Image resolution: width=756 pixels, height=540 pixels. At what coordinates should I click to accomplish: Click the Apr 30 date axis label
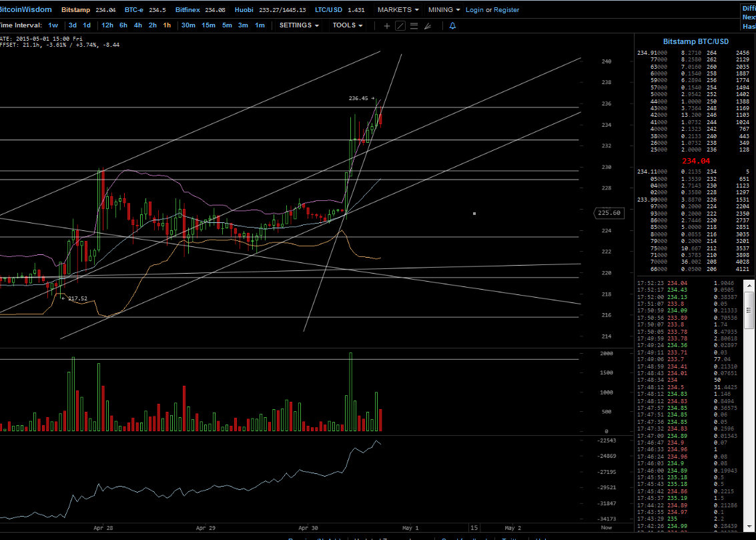pos(308,528)
